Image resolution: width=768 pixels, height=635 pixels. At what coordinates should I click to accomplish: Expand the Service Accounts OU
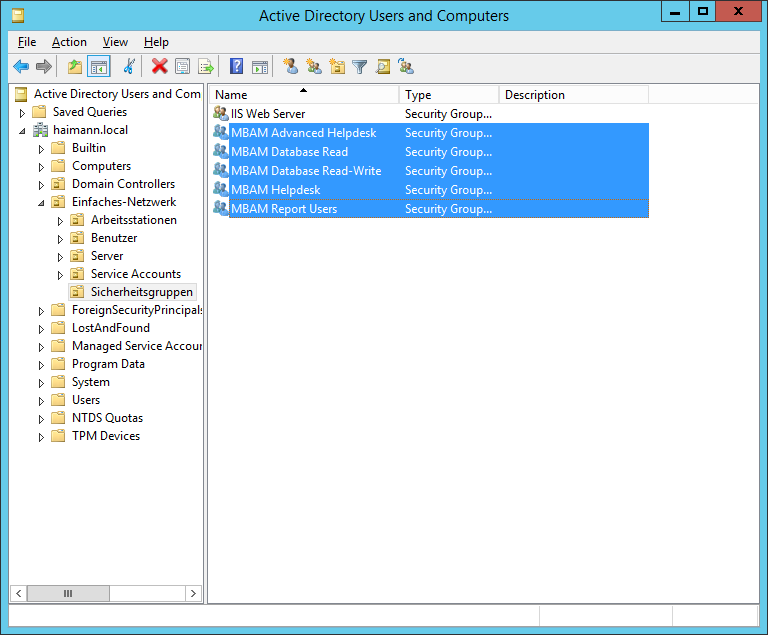point(60,275)
